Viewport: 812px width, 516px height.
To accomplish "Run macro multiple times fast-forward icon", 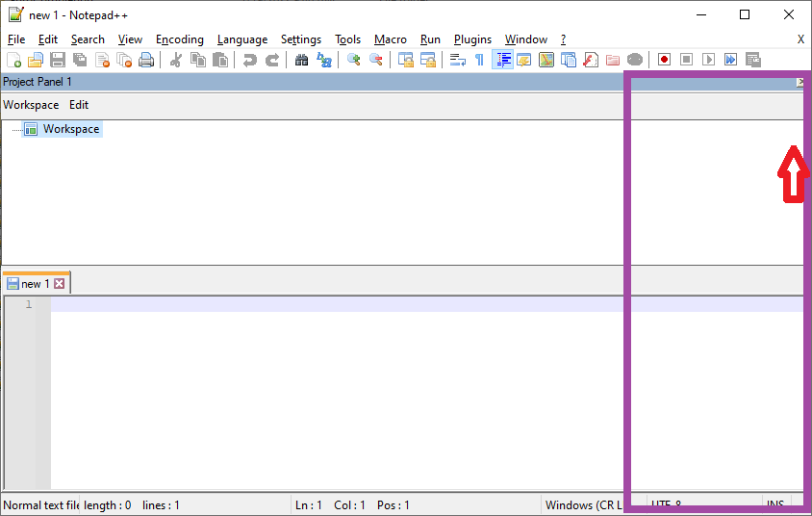I will 730,60.
